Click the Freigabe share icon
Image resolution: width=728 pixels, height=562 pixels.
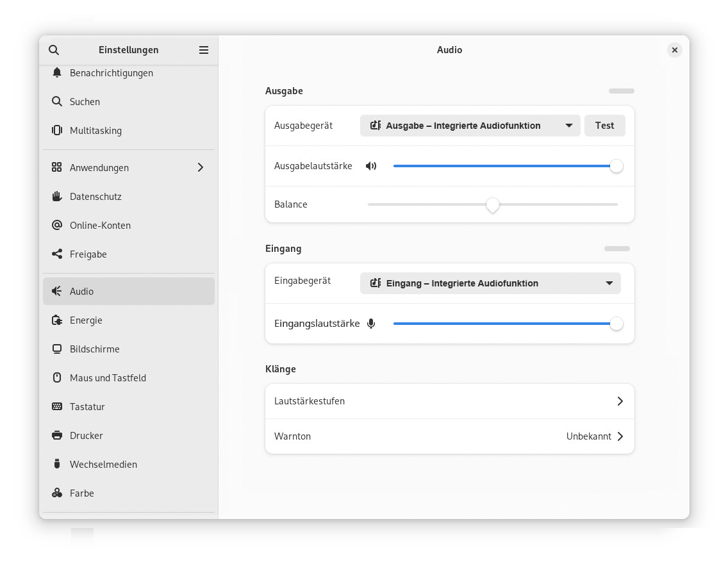pyautogui.click(x=57, y=254)
